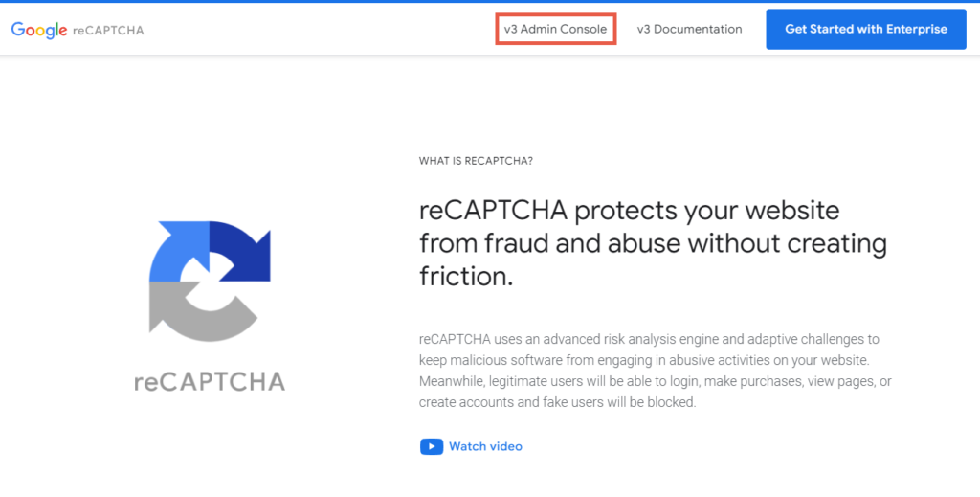
Task: Click the WHAT IS RECAPTCHA? heading
Action: point(476,161)
